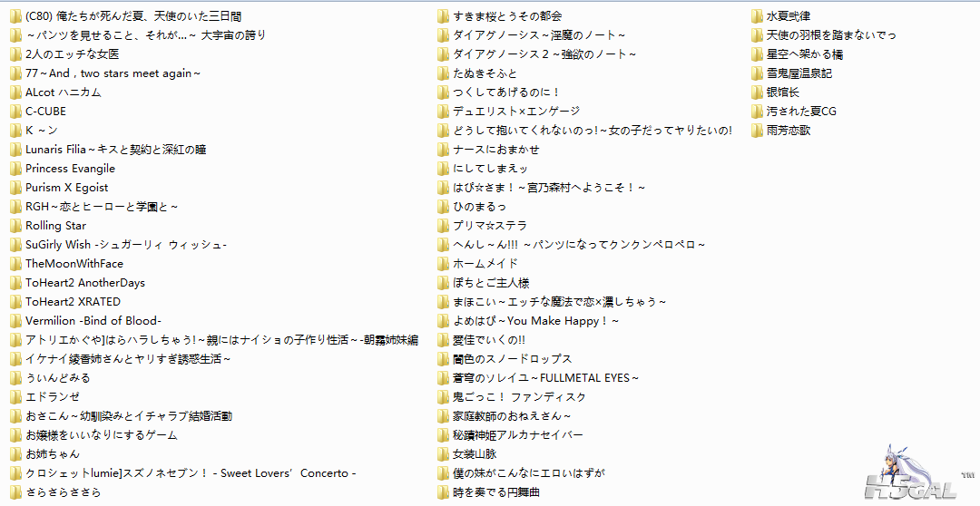Select the ToHeart2 XRATED folder label
980x506 pixels.
pyautogui.click(x=73, y=302)
